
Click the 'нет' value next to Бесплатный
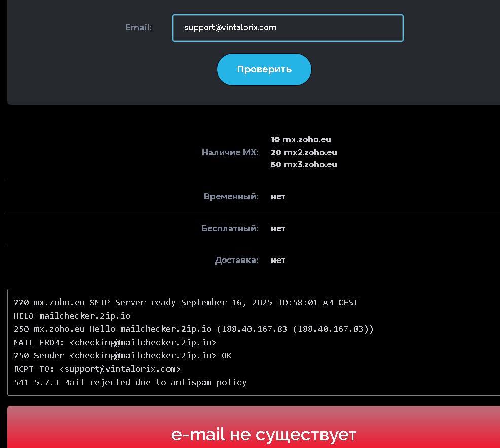tap(278, 229)
